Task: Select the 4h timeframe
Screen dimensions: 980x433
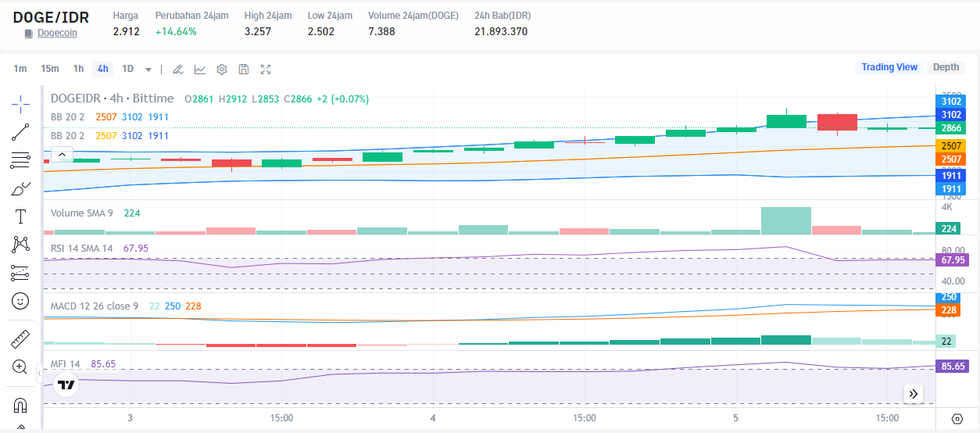Action: tap(103, 68)
